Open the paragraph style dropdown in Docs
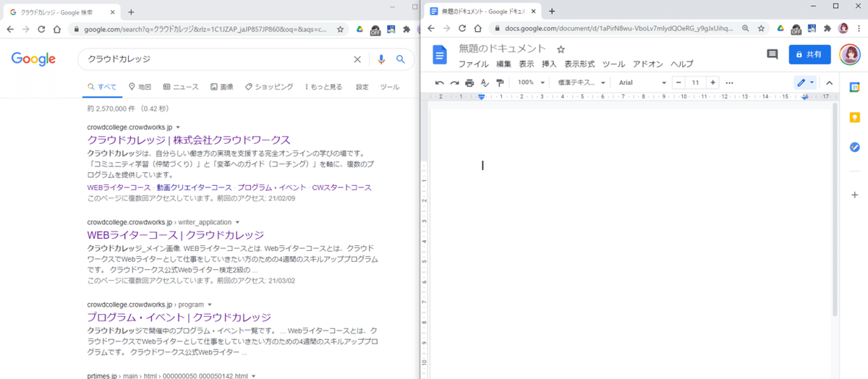Viewport: 868px width, 379px height. [582, 82]
